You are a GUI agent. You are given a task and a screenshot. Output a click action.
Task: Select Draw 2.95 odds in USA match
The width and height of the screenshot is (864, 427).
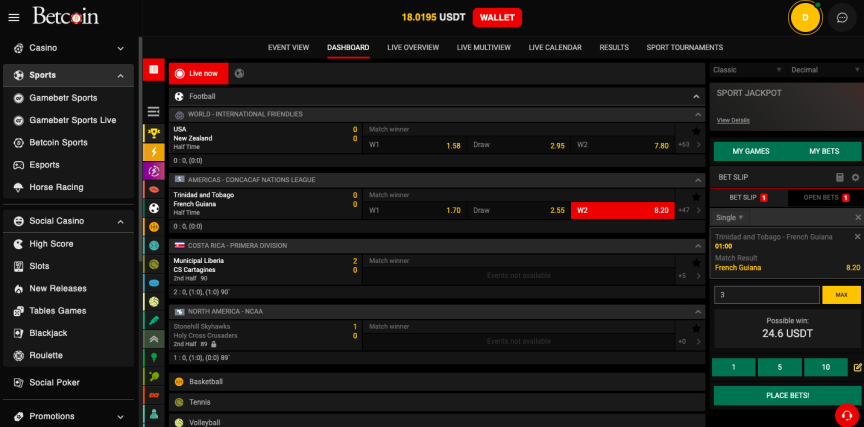[x=519, y=145]
